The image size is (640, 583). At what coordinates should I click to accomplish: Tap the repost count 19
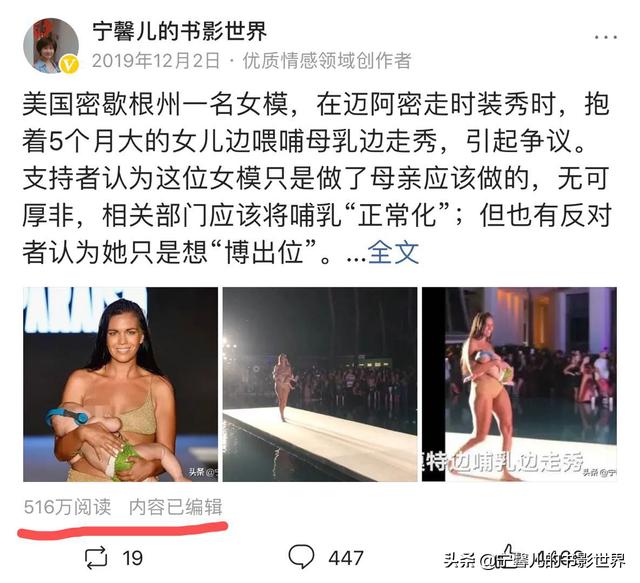click(x=133, y=558)
